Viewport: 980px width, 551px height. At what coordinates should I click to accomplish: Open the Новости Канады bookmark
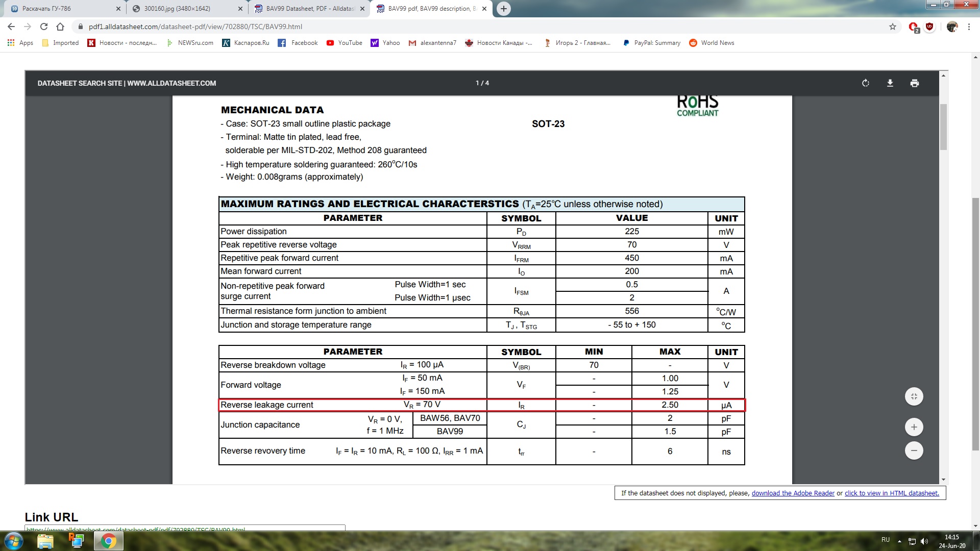point(499,43)
